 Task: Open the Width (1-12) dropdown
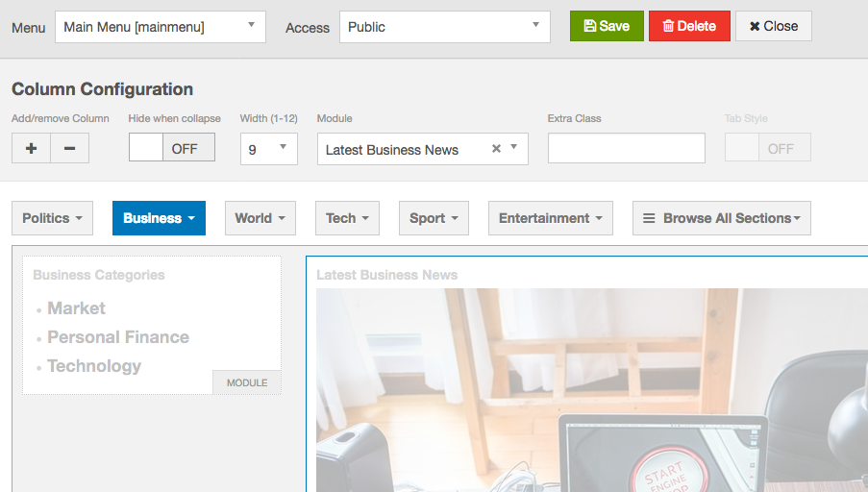(268, 149)
